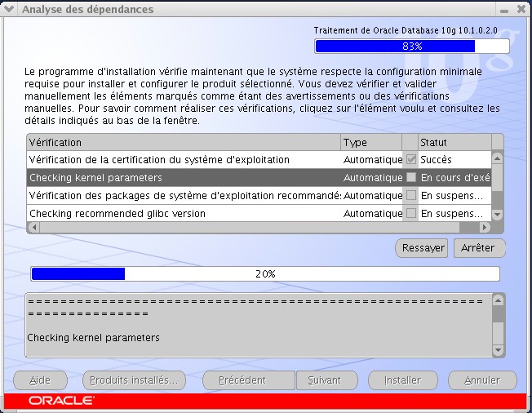The width and height of the screenshot is (532, 413).
Task: Cancel installation with Annuler button
Action: (x=482, y=380)
